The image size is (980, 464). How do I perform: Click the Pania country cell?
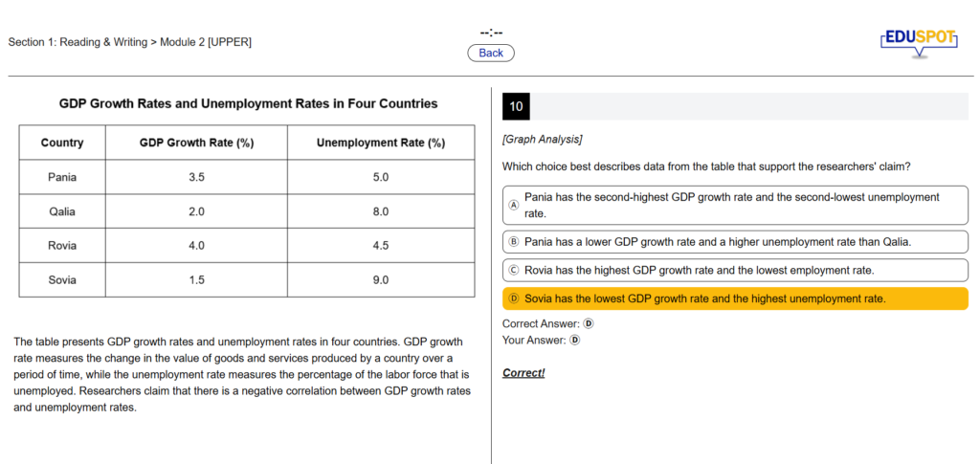click(62, 177)
